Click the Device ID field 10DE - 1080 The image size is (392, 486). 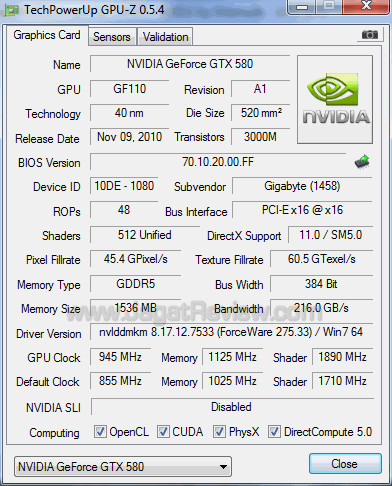coord(124,186)
